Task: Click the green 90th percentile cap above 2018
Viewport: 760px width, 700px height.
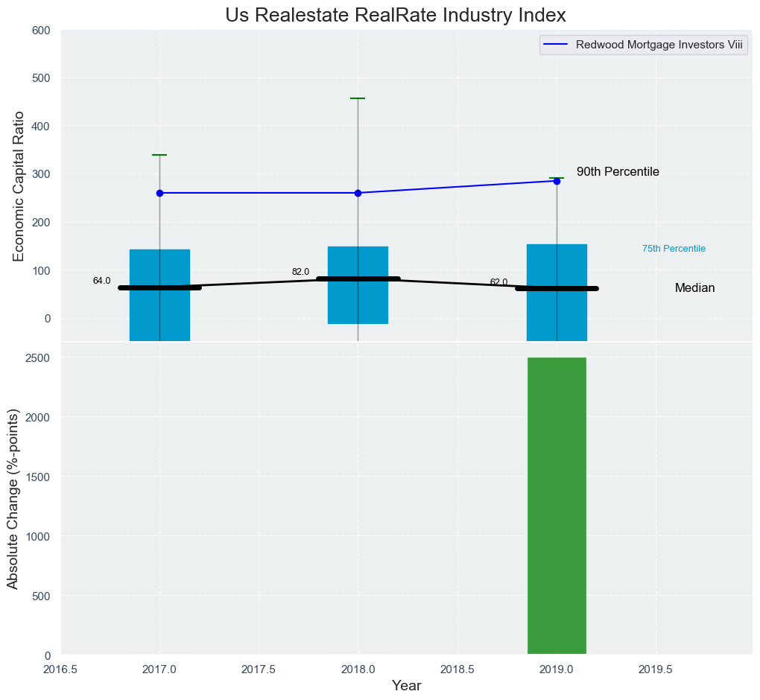Action: 358,98
